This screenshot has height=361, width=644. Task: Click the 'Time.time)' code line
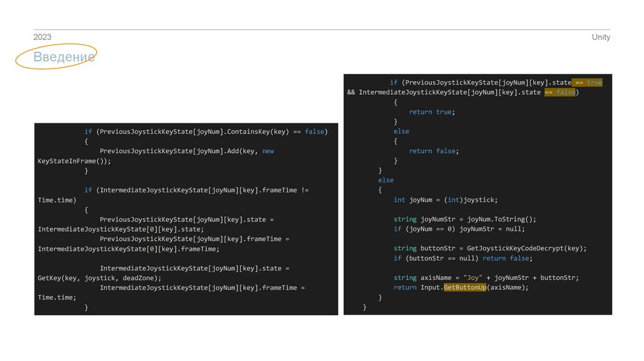tap(57, 200)
